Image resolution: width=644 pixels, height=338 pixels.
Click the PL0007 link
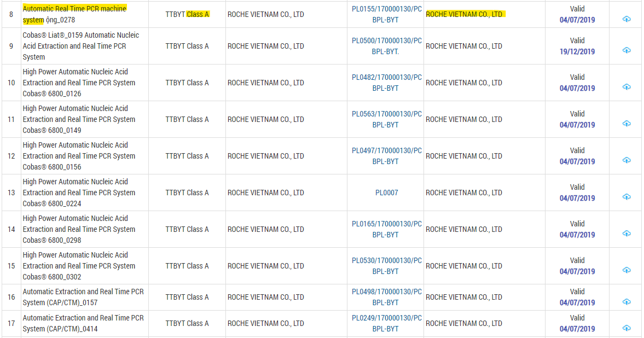(x=386, y=193)
